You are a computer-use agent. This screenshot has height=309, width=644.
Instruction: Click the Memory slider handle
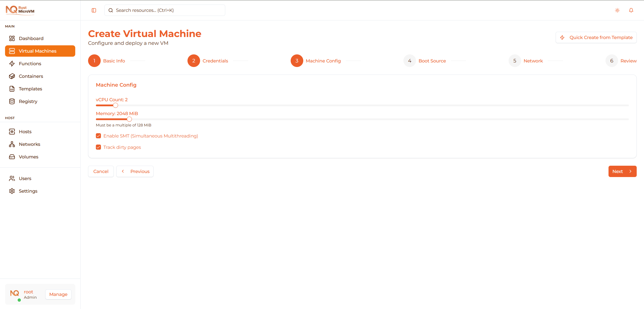tap(129, 119)
